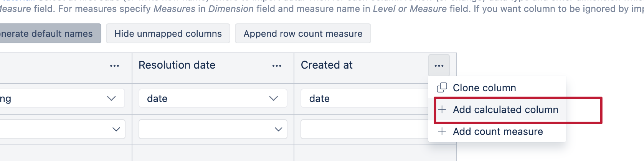Click the plus icon next to Add count measure
The width and height of the screenshot is (644, 161).
[x=442, y=131]
